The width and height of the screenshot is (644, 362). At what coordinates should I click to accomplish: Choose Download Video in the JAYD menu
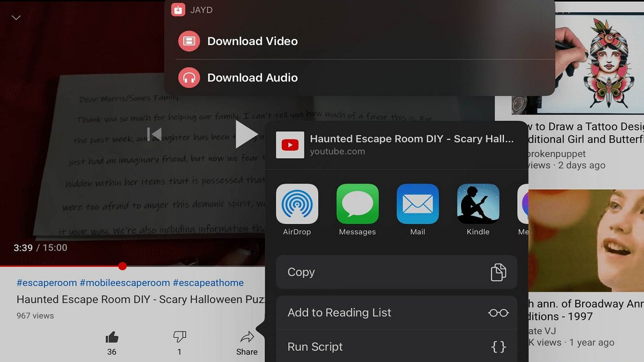(360, 41)
